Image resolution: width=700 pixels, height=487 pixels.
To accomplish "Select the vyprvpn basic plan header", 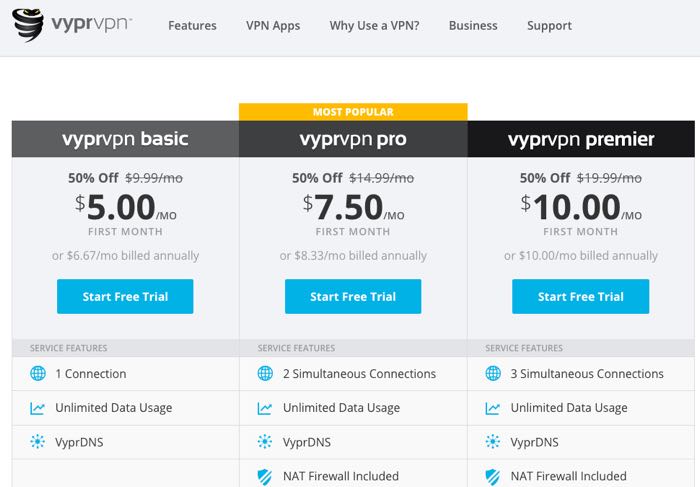I will [x=125, y=139].
